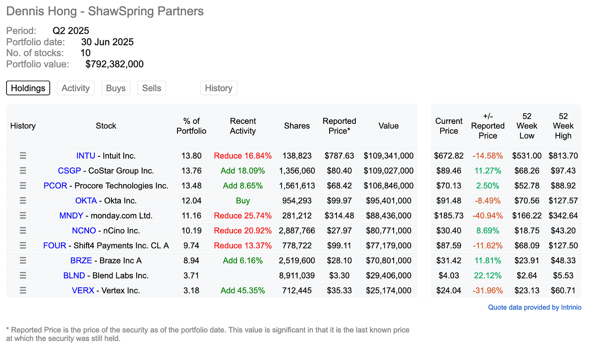This screenshot has width=594, height=364.
Task: Click the -31.96% price change cell
Action: point(488,291)
